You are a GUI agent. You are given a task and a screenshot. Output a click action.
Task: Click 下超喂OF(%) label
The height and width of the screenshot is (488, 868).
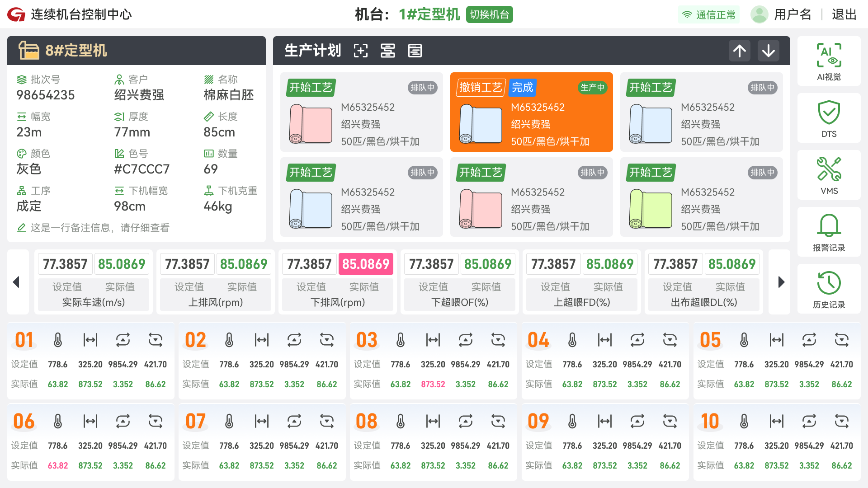coord(460,302)
